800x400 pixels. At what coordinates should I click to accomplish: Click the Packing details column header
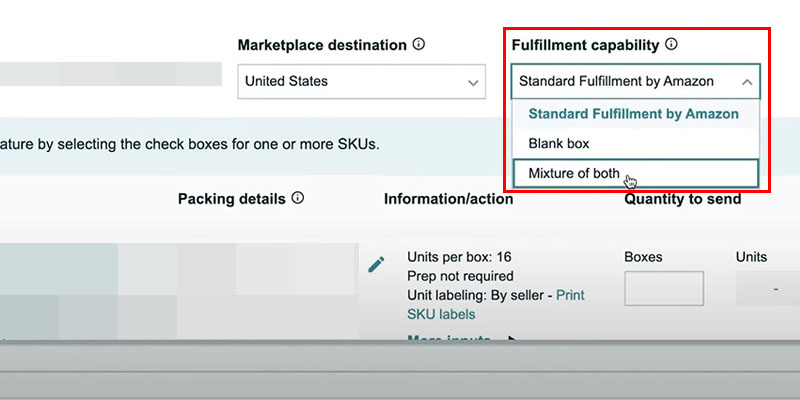coord(232,199)
